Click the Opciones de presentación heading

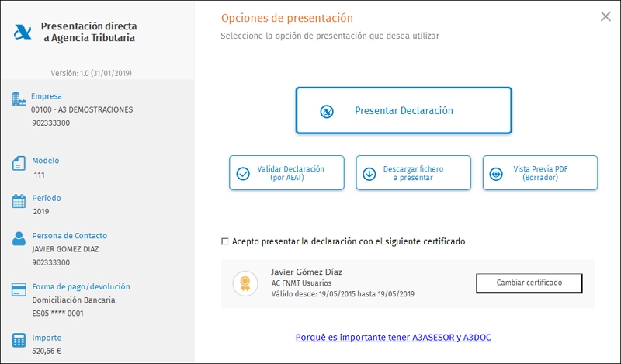pos(286,18)
